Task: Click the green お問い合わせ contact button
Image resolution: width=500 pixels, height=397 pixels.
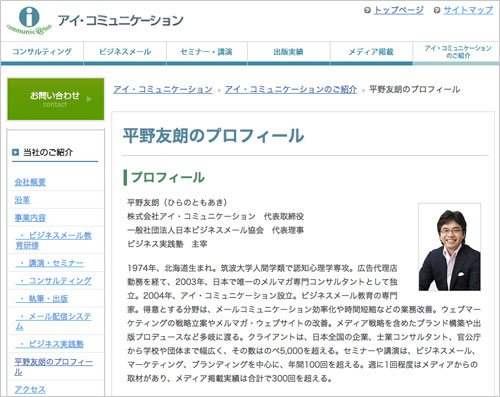Action: (56, 99)
